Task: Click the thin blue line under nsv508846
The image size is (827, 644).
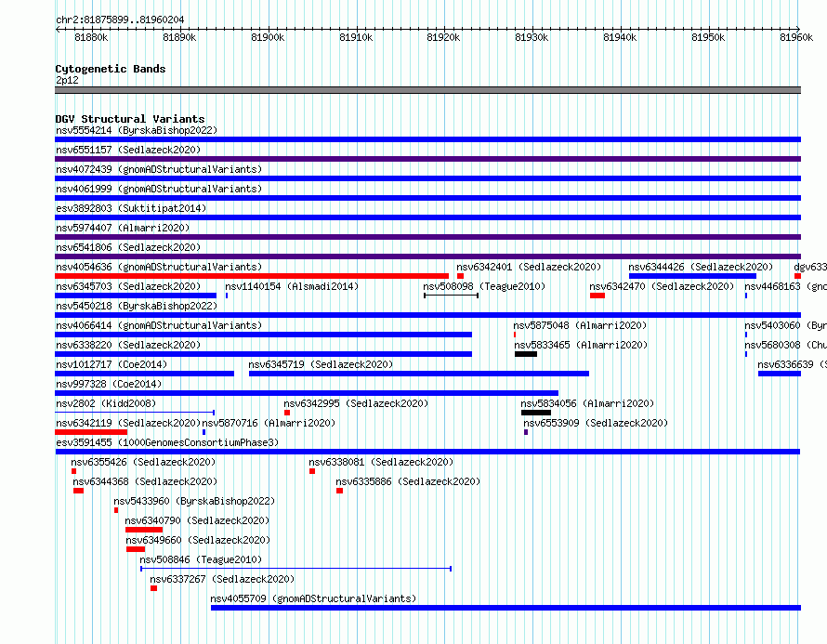Action: tap(295, 569)
